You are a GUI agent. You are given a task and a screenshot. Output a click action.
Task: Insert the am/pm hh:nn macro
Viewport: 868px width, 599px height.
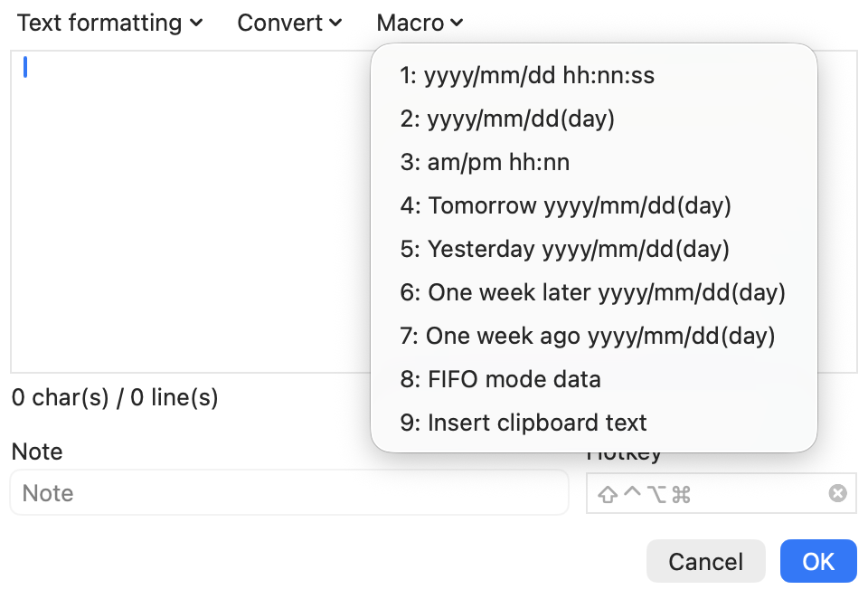pos(594,162)
